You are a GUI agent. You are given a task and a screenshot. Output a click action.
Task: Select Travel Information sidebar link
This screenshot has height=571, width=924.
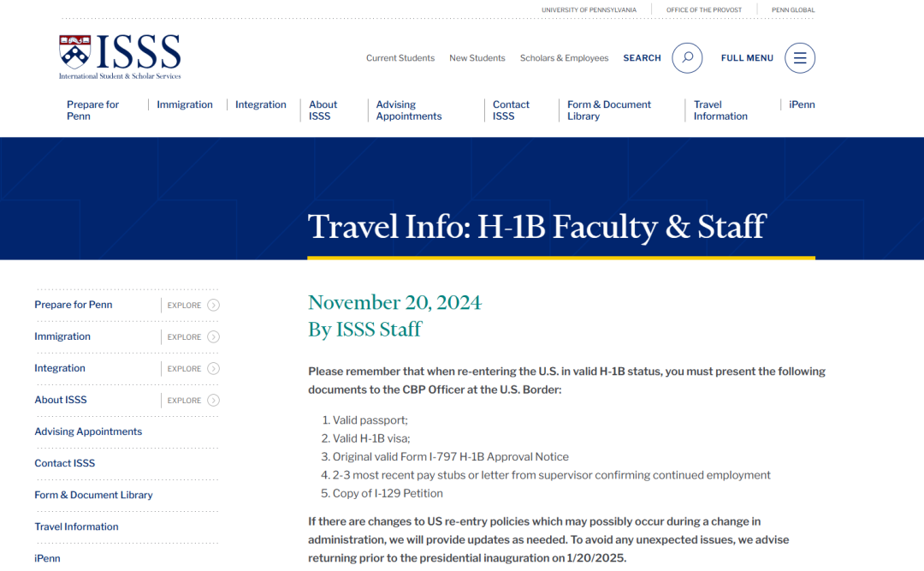pyautogui.click(x=76, y=526)
